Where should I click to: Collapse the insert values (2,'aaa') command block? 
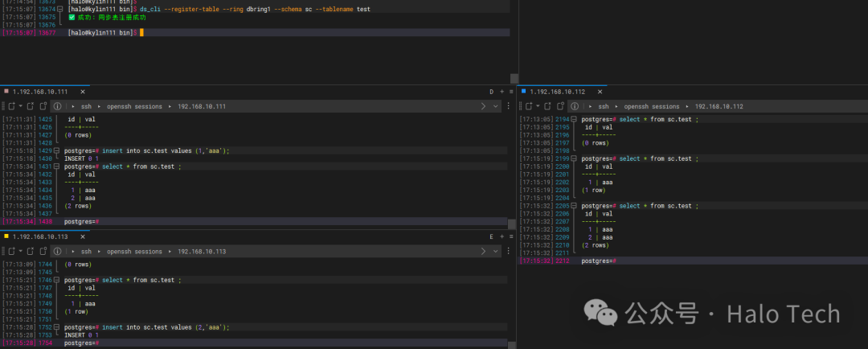pos(57,327)
